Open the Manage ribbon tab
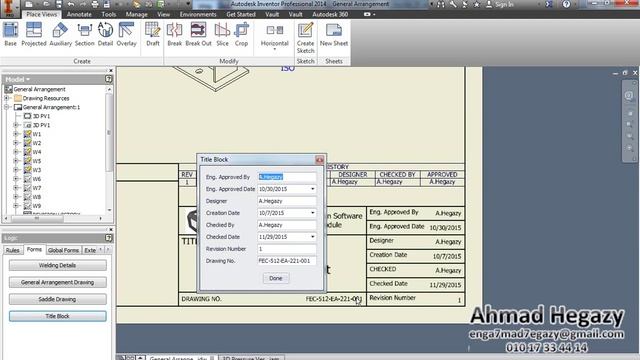This screenshot has height=360, width=640. click(136, 14)
